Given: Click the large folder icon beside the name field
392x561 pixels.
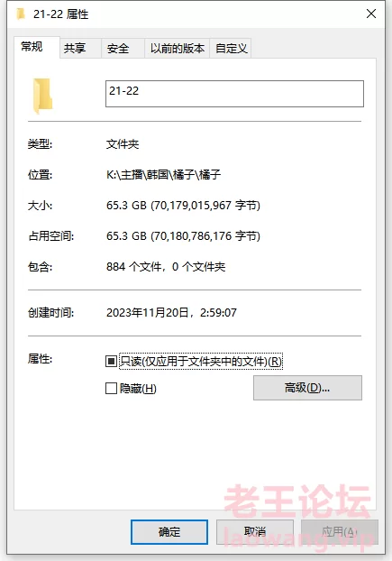Looking at the screenshot, I should coord(43,96).
